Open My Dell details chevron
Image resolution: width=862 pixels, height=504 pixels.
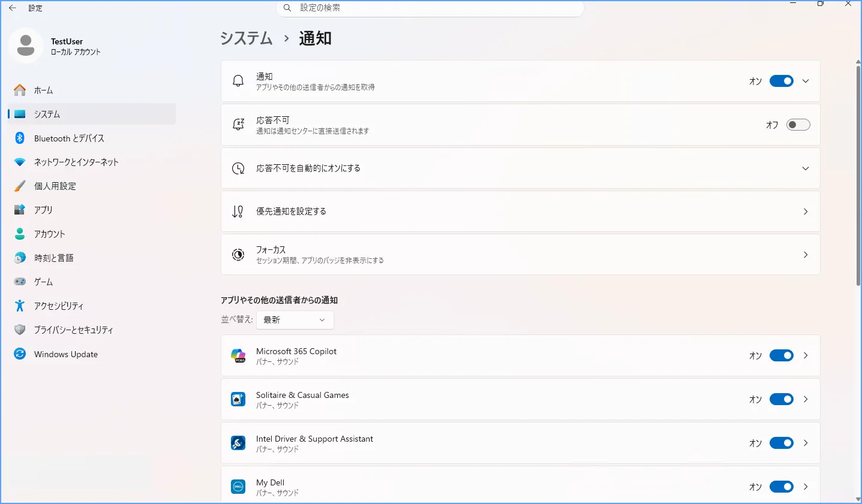click(806, 487)
